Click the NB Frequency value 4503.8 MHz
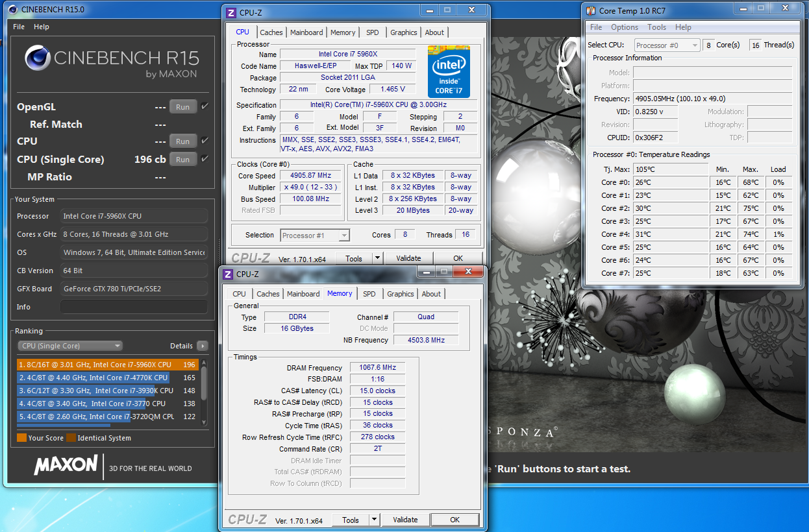This screenshot has height=532, width=809. (426, 340)
